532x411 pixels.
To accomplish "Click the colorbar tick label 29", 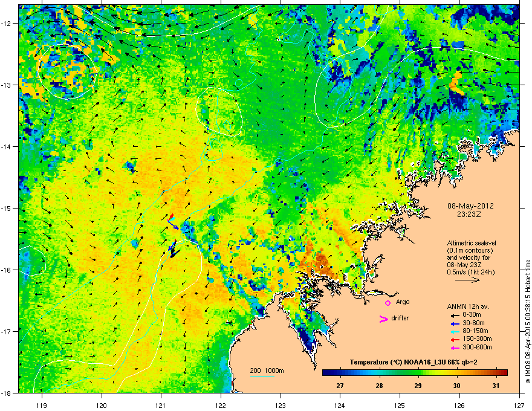I will click(418, 386).
